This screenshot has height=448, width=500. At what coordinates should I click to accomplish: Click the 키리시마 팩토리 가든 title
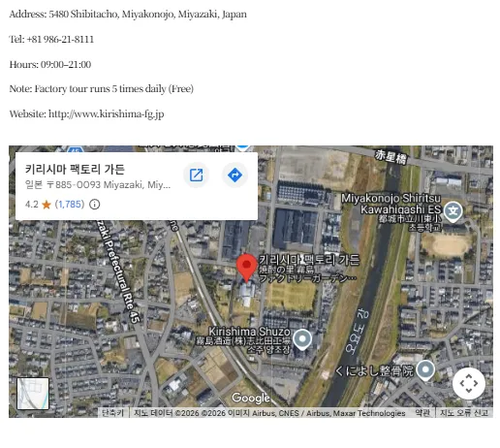click(75, 169)
